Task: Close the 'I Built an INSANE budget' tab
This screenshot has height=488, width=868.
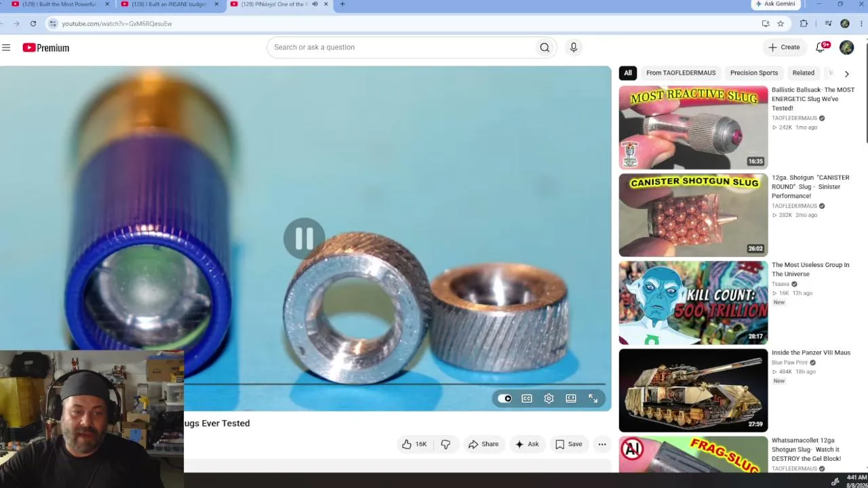Action: pyautogui.click(x=216, y=4)
